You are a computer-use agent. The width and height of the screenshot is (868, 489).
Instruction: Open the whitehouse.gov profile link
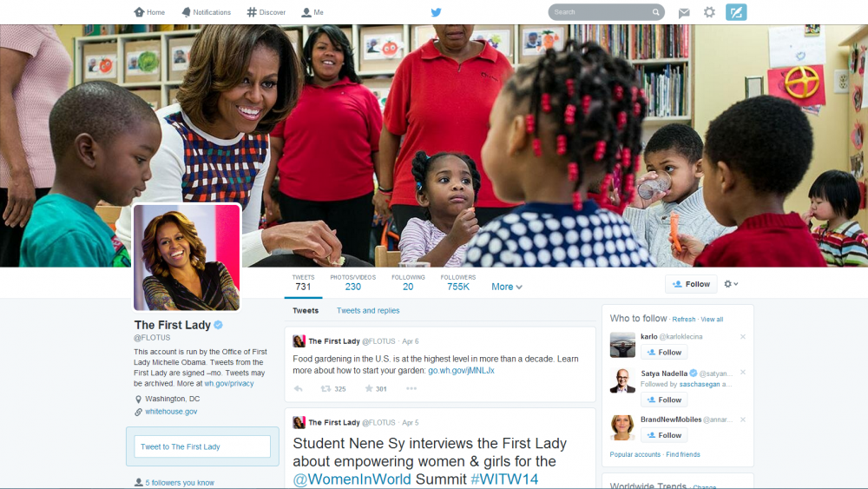171,412
